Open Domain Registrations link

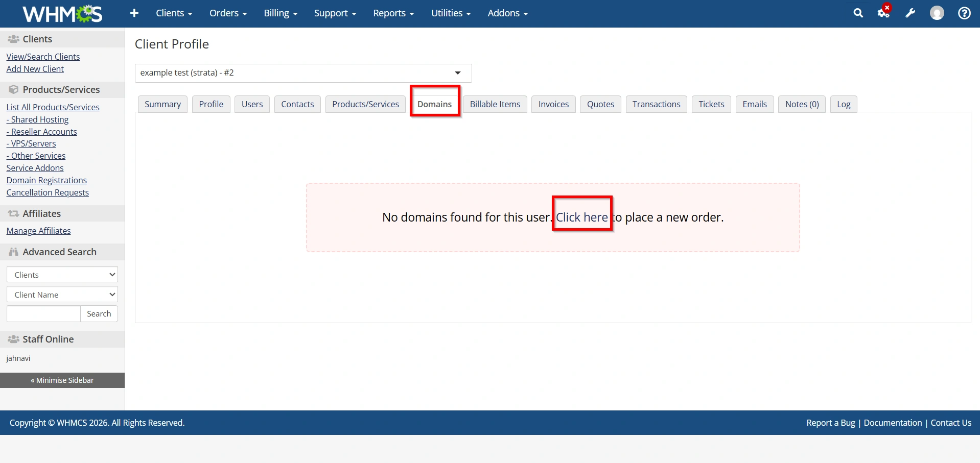click(x=46, y=180)
